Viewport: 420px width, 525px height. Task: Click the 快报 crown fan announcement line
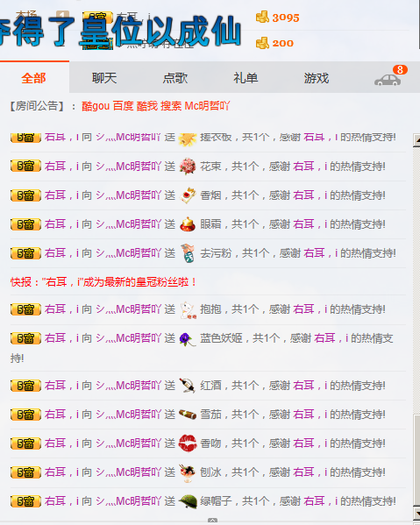[103, 282]
